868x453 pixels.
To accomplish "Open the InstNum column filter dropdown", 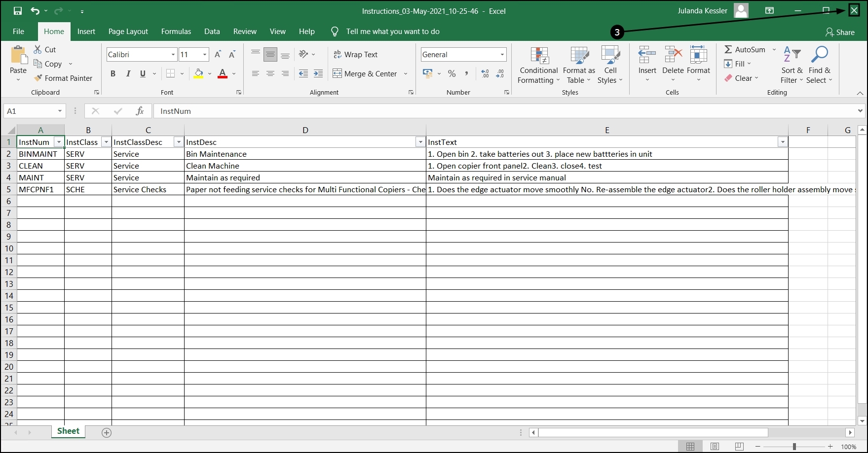I will click(59, 142).
